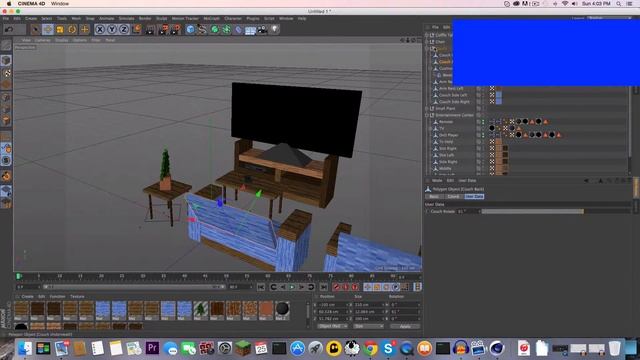Select the User Data attribute tab
The width and height of the screenshot is (640, 360).
click(x=474, y=196)
